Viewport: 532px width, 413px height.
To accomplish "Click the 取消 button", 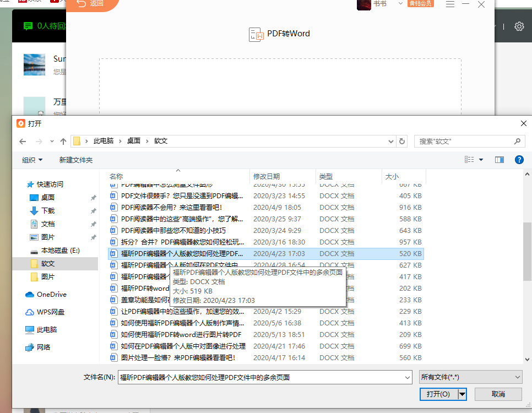I will pos(498,394).
